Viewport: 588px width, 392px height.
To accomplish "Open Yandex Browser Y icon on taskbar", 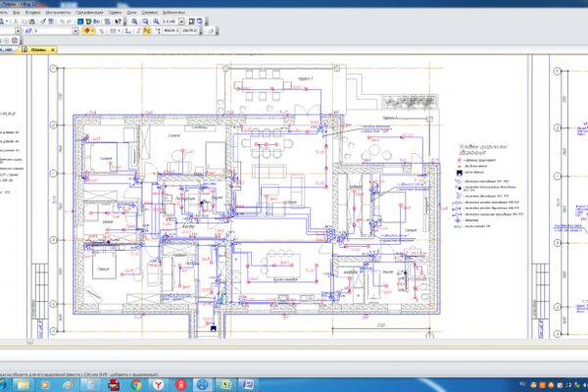I will click(x=159, y=385).
